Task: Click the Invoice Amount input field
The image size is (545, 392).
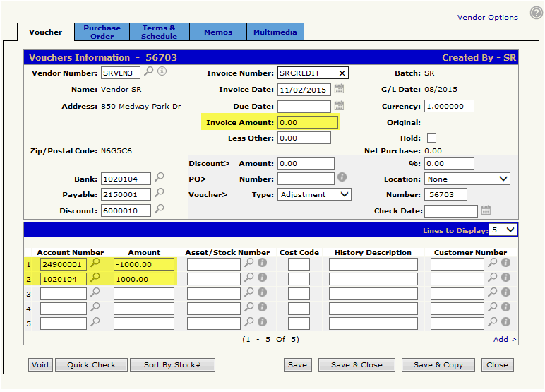Action: 307,122
